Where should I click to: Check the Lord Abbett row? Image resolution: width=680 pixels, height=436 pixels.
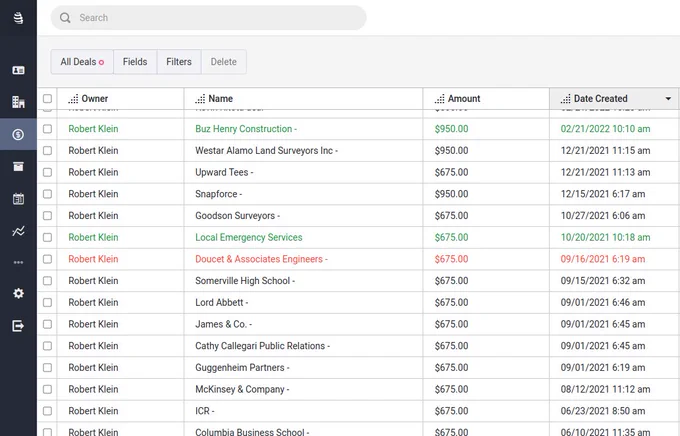click(47, 302)
